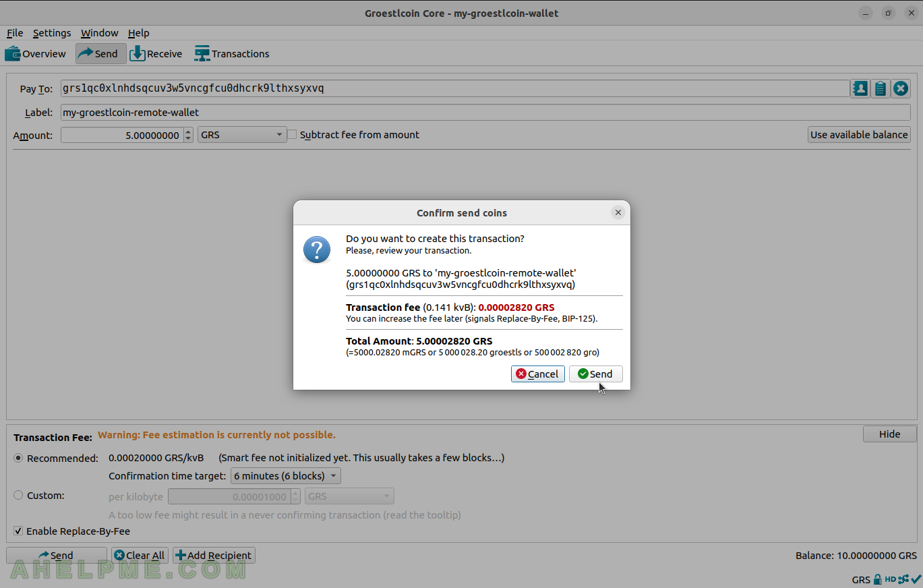Paste address from clipboard icon
This screenshot has width=923, height=588.
[x=881, y=88]
